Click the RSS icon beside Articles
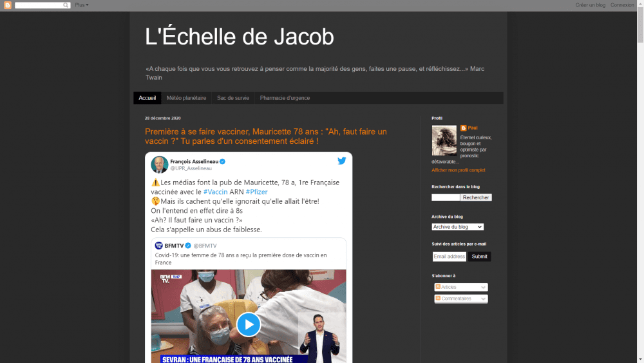Viewport: 644px width, 363px height. (438, 286)
